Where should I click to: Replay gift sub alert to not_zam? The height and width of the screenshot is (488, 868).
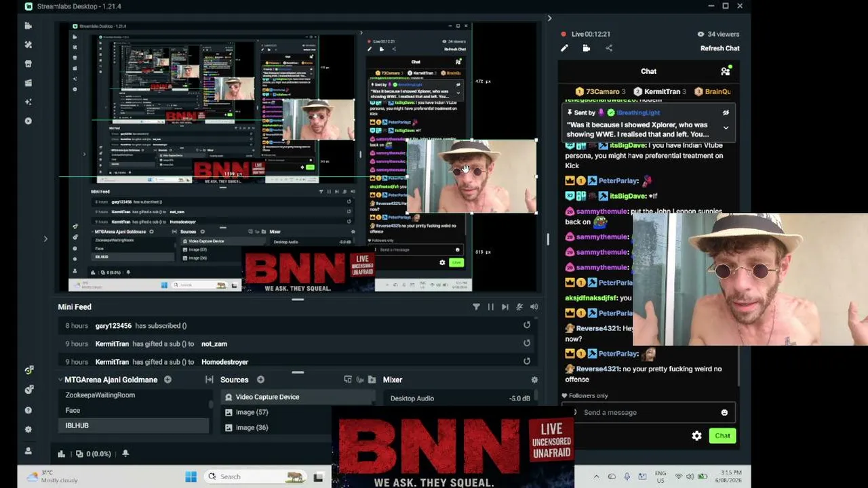527,344
